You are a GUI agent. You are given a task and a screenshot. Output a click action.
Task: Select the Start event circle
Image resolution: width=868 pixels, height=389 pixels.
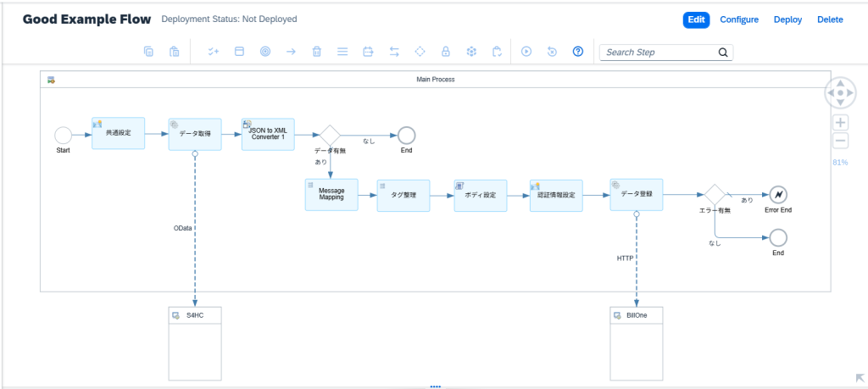tap(63, 135)
